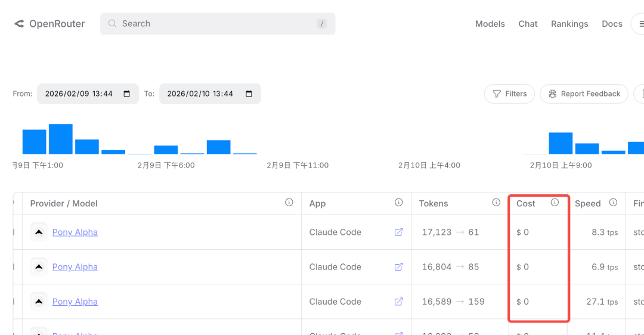Click Claude Code in 16,804 tokens row
This screenshot has width=644, height=335.
[x=335, y=267]
